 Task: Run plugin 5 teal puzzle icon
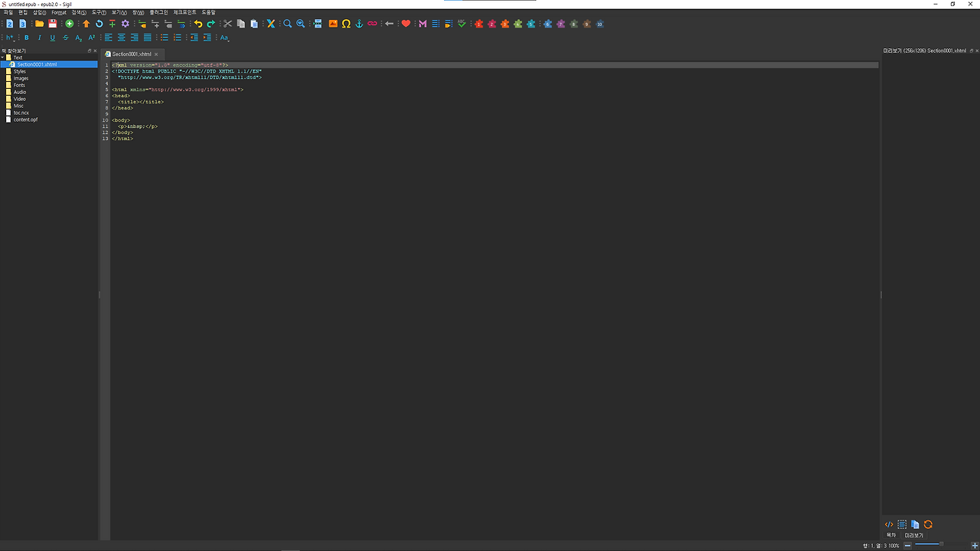pos(531,24)
